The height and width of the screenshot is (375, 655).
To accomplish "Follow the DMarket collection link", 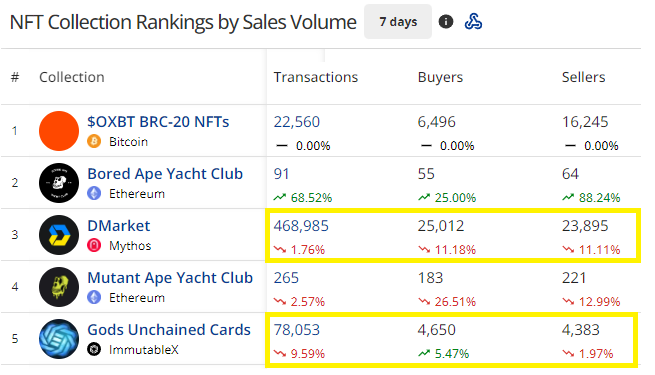I will click(119, 226).
